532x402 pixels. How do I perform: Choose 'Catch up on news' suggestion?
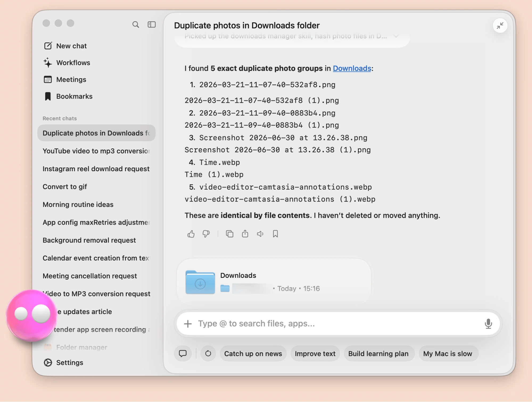point(253,354)
